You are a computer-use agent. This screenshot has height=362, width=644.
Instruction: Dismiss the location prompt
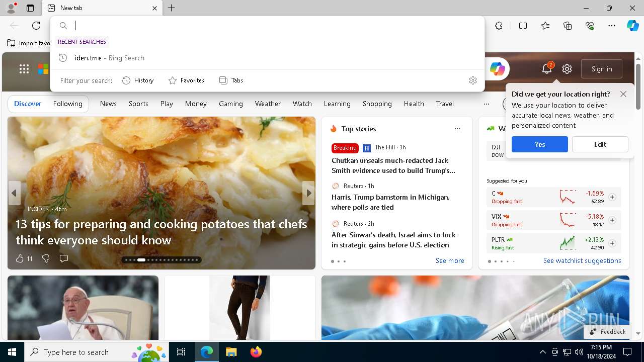623,94
